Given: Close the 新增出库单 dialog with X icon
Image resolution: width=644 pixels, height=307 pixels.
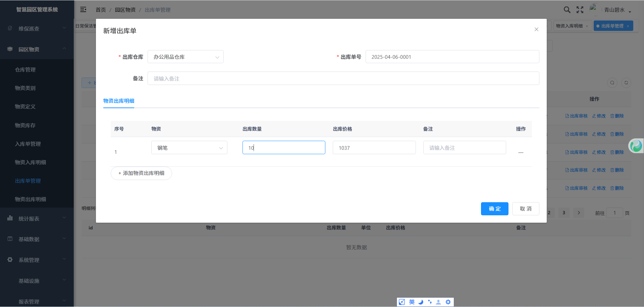Looking at the screenshot, I should [x=536, y=30].
